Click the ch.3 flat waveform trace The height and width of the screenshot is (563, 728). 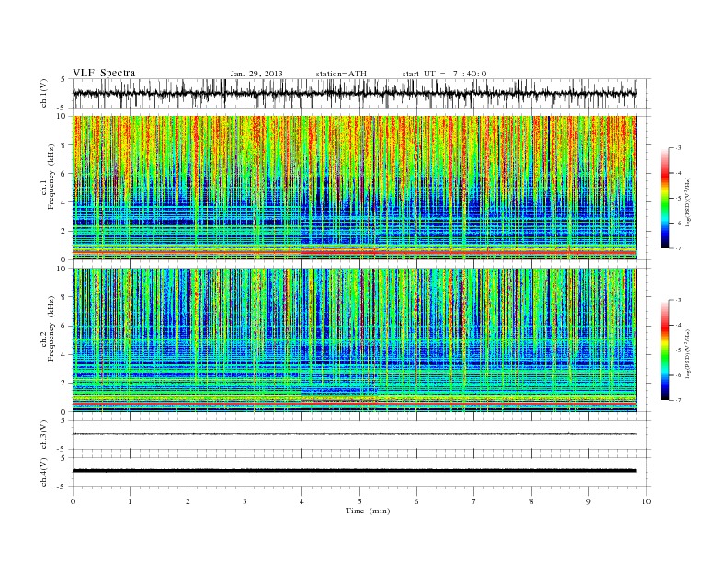pos(354,434)
